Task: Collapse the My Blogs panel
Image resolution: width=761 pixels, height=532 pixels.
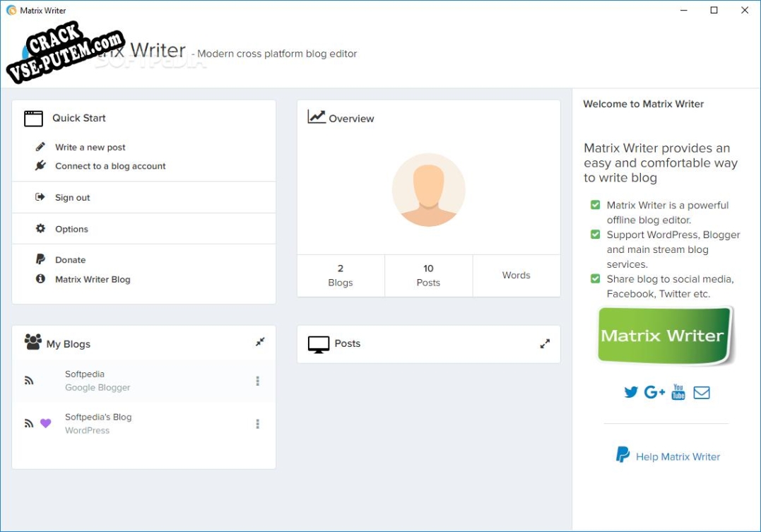Action: (260, 342)
